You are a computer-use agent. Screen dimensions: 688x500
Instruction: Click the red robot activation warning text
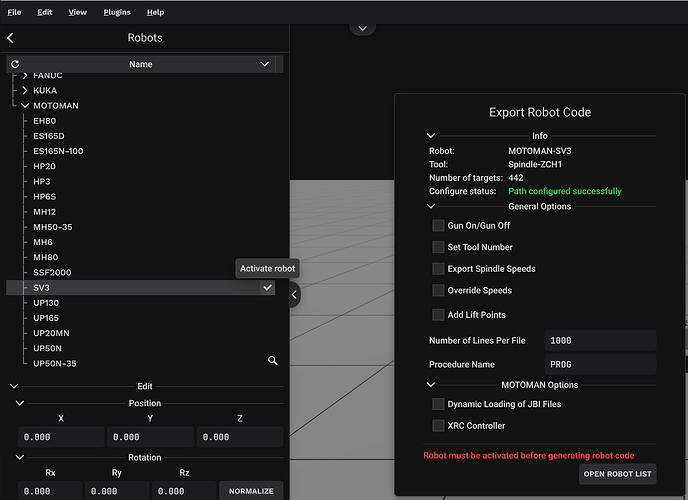pos(528,455)
